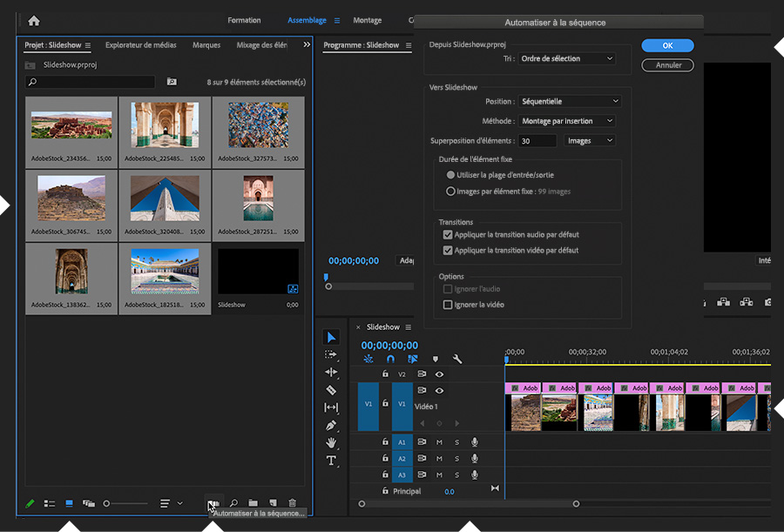Uncheck Appliquer la transition audio par défaut
This screenshot has width=784, height=532.
click(448, 234)
